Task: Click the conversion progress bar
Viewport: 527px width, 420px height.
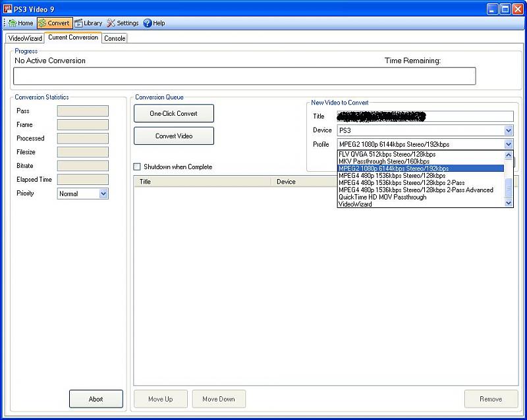Action: tap(244, 76)
